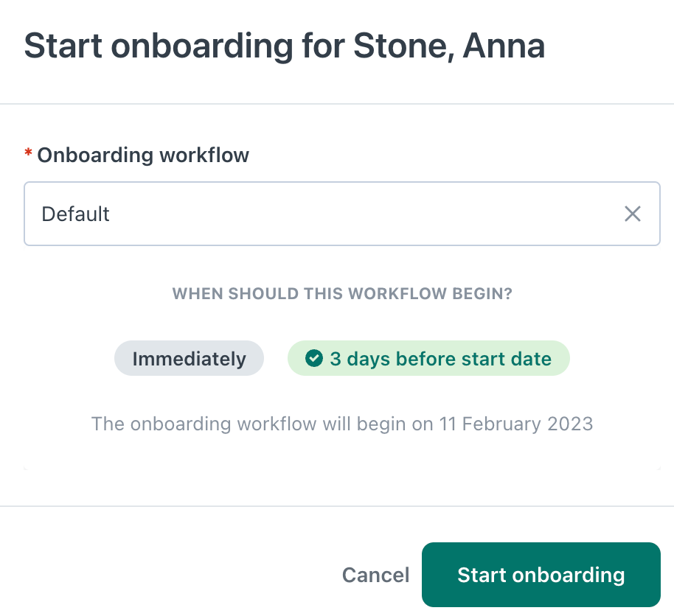Open the Onboarding workflow dropdown
Image resolution: width=674 pixels, height=616 pixels.
pyautogui.click(x=342, y=214)
